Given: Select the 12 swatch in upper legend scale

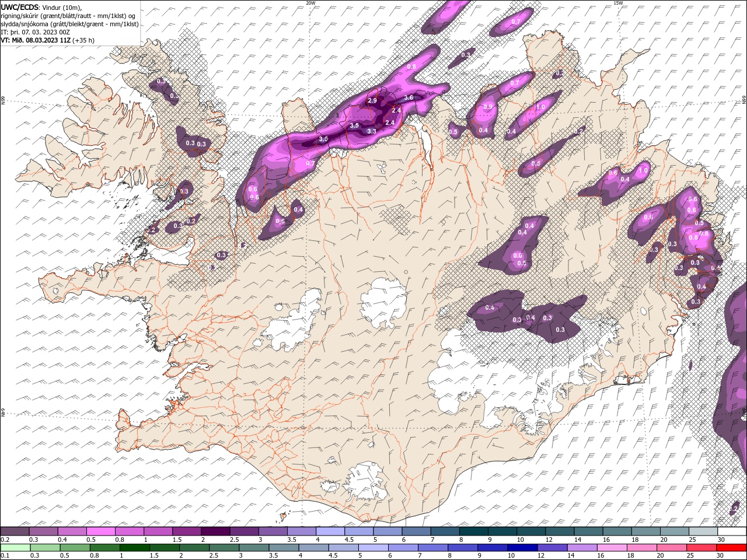Looking at the screenshot, I should [560, 531].
